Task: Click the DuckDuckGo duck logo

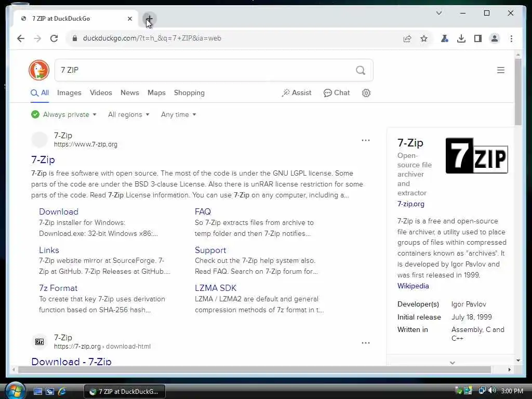Action: coord(39,70)
